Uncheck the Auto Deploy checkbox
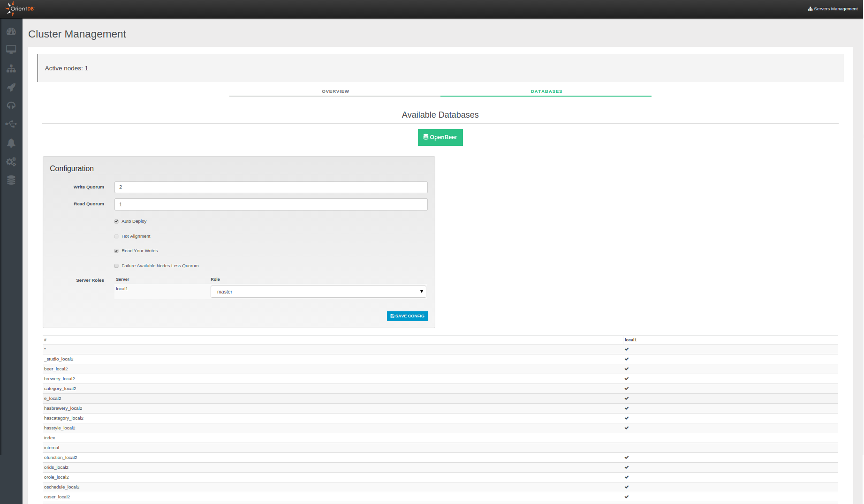864x504 pixels. click(116, 221)
